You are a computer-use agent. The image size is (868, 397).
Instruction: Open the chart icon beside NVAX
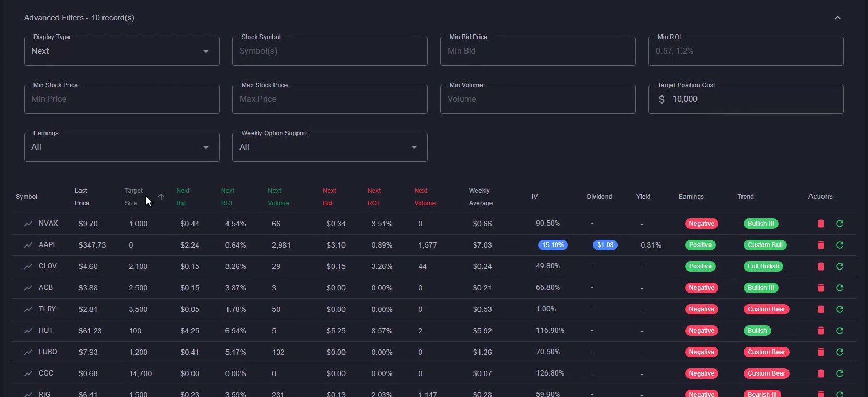28,224
